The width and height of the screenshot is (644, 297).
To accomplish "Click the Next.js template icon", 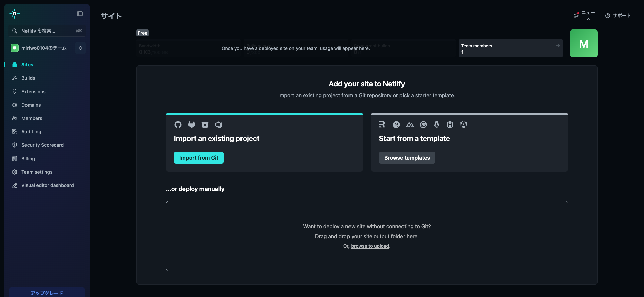I will [396, 125].
